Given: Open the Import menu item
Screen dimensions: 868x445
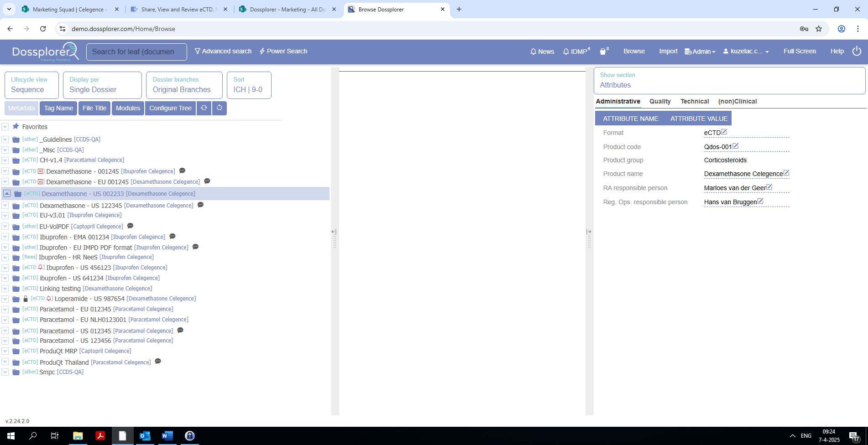Looking at the screenshot, I should point(668,51).
